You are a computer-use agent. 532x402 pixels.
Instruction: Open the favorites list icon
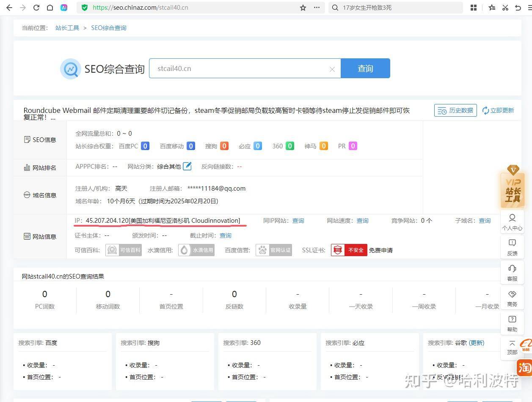click(492, 8)
